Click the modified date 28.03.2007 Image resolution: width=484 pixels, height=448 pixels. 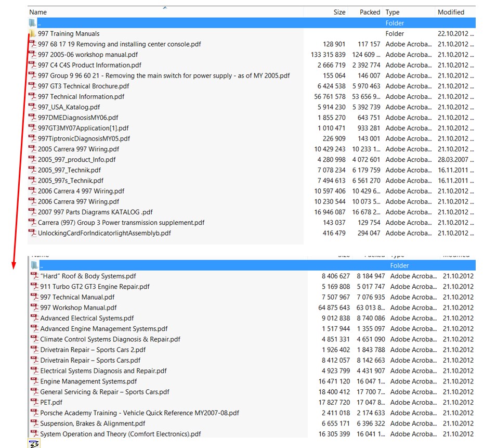(x=455, y=159)
